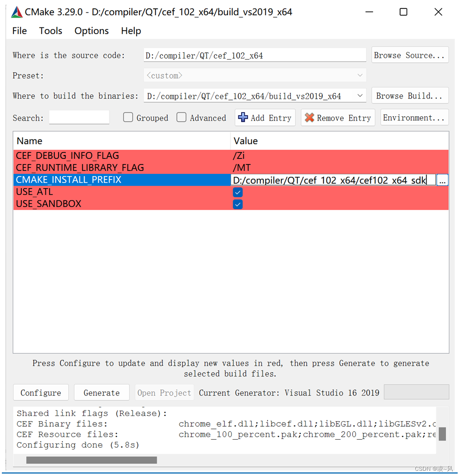
Task: Click the Generate button
Action: (102, 392)
